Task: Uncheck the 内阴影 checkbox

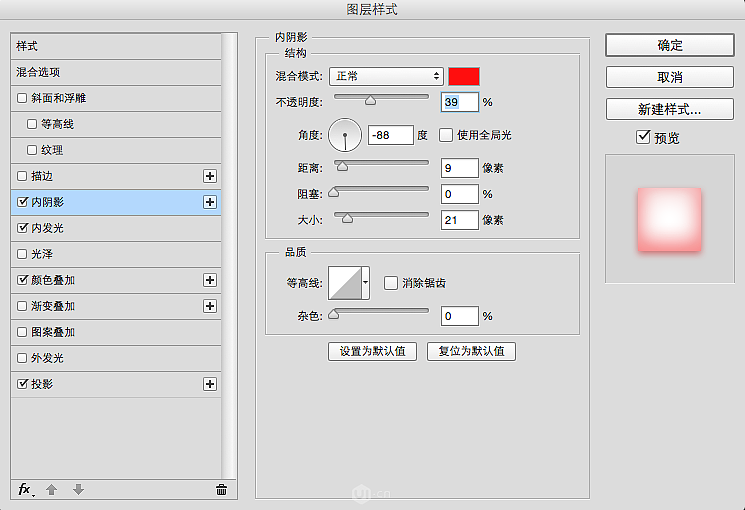Action: [x=22, y=202]
